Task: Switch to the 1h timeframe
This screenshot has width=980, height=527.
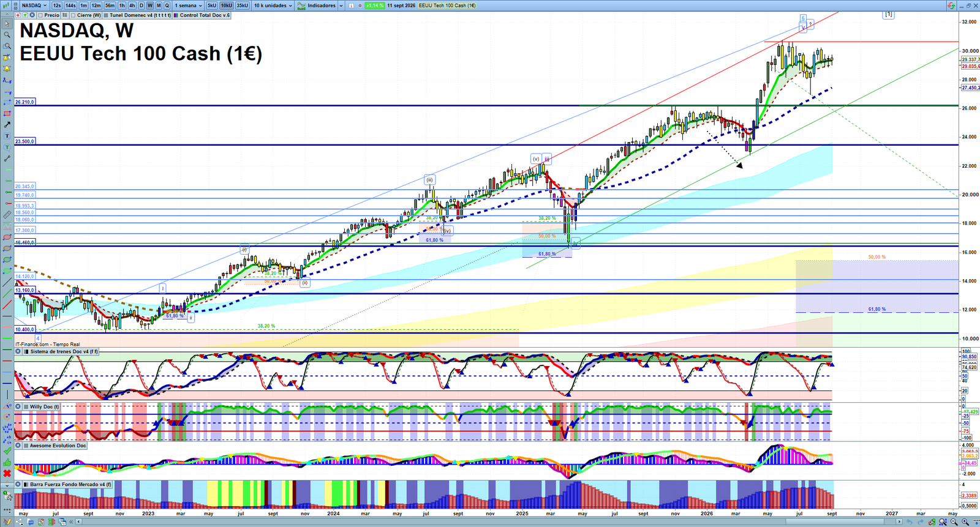Action: pos(122,6)
